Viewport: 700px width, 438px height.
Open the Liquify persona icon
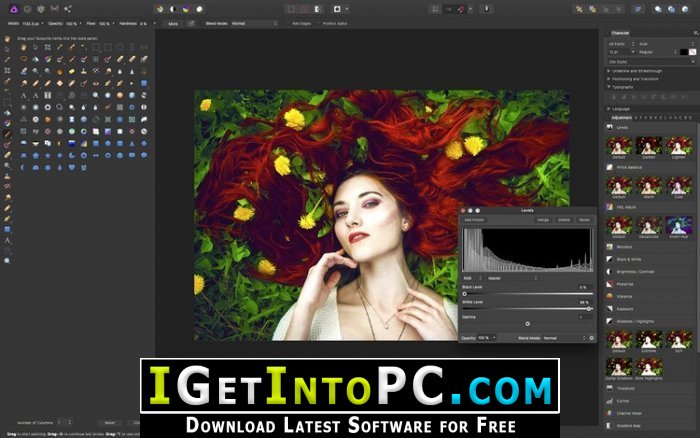pyautogui.click(x=27, y=9)
